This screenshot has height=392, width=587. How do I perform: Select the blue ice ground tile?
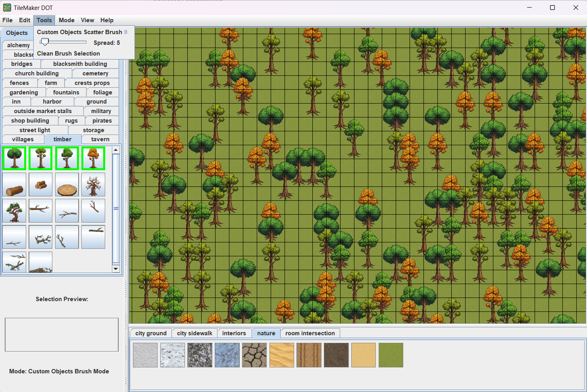pyautogui.click(x=227, y=355)
